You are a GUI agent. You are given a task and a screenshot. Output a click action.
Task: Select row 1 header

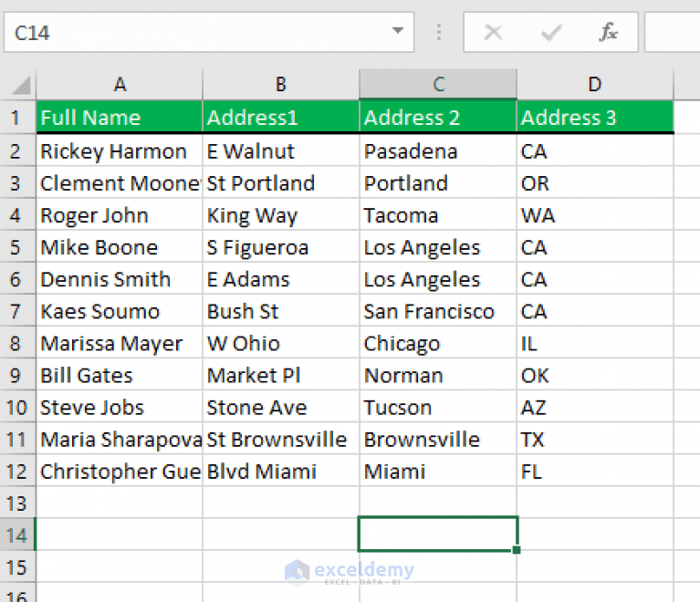pyautogui.click(x=17, y=118)
